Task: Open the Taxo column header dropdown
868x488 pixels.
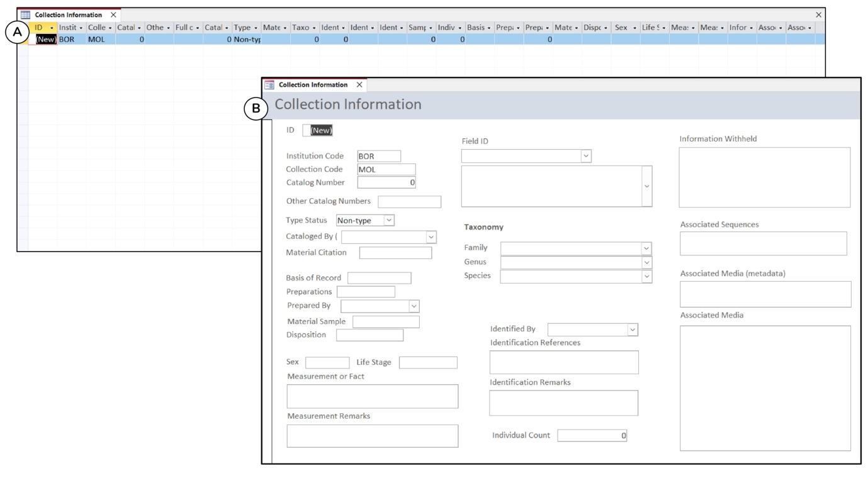Action: (x=315, y=28)
